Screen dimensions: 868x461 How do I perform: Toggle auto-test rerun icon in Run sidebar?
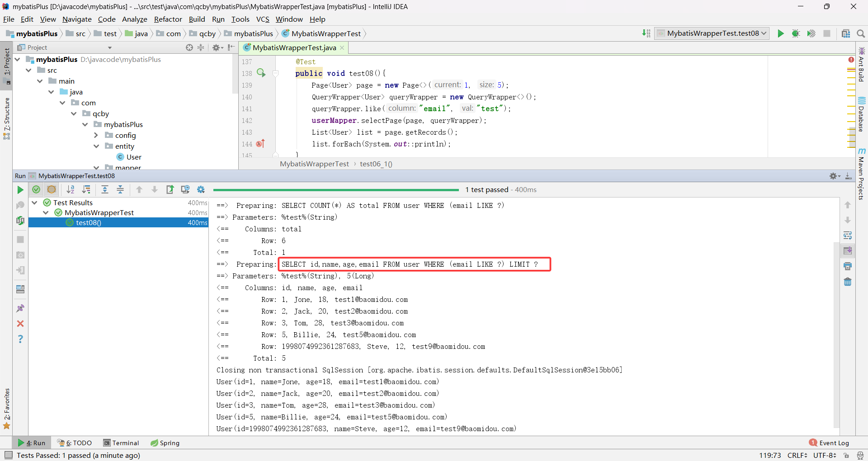[20, 221]
